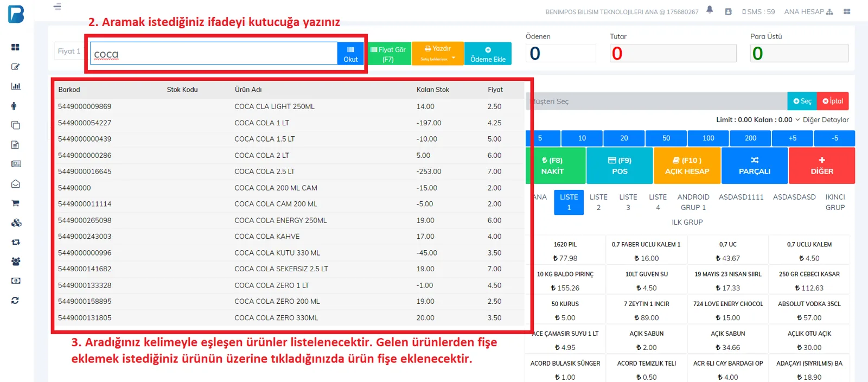868x382 pixels.
Task: Choose DİĞER payment option
Action: (822, 165)
